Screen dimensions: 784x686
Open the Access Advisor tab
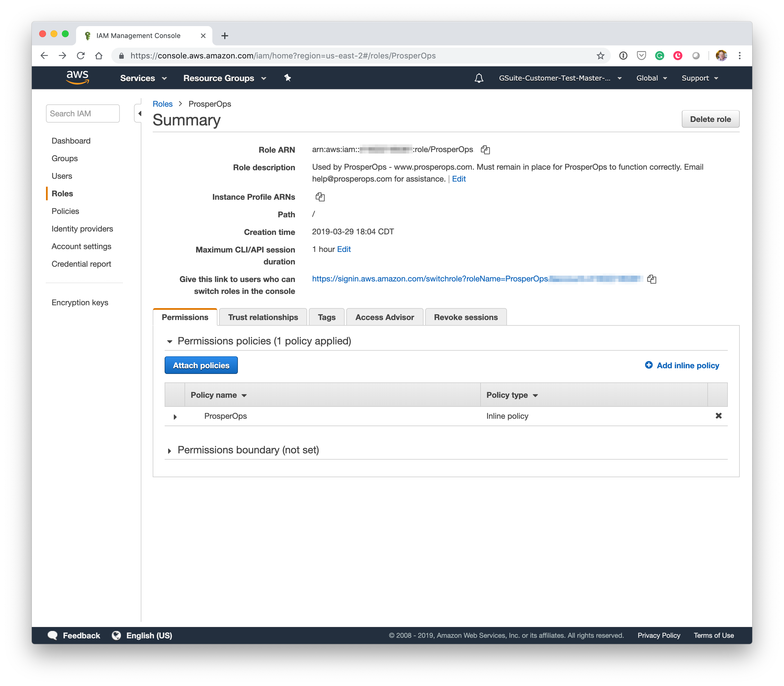(x=385, y=317)
